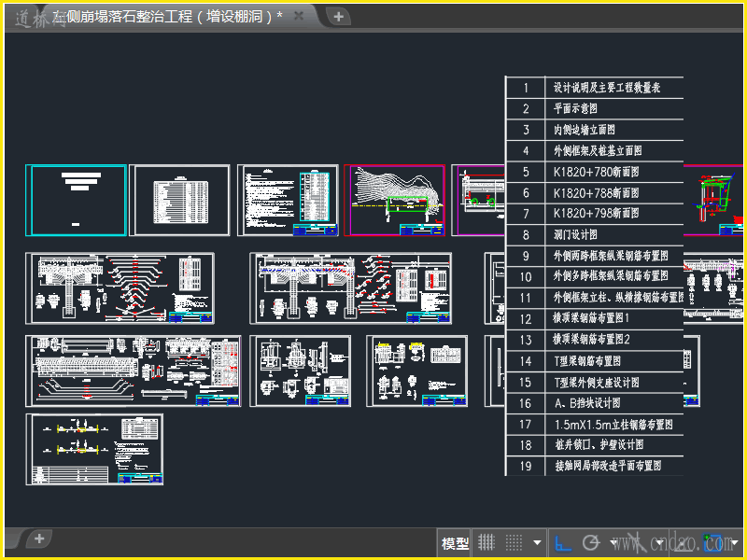The width and height of the screenshot is (747, 560).
Task: Click table row 外侧两跨框架纵梁钢筋布置图
Action: click(595, 256)
